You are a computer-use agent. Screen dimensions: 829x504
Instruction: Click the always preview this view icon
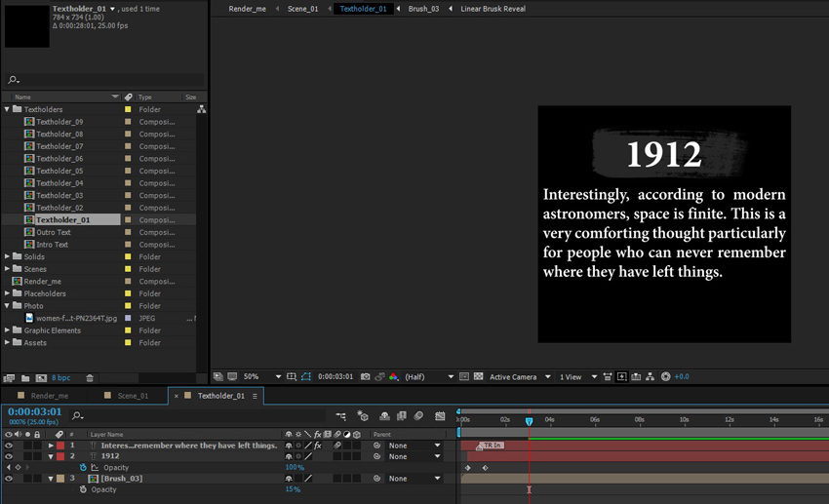(217, 376)
